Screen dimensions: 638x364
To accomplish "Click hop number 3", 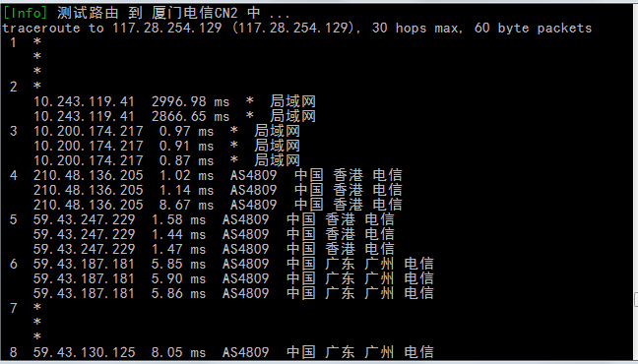I will [x=14, y=131].
